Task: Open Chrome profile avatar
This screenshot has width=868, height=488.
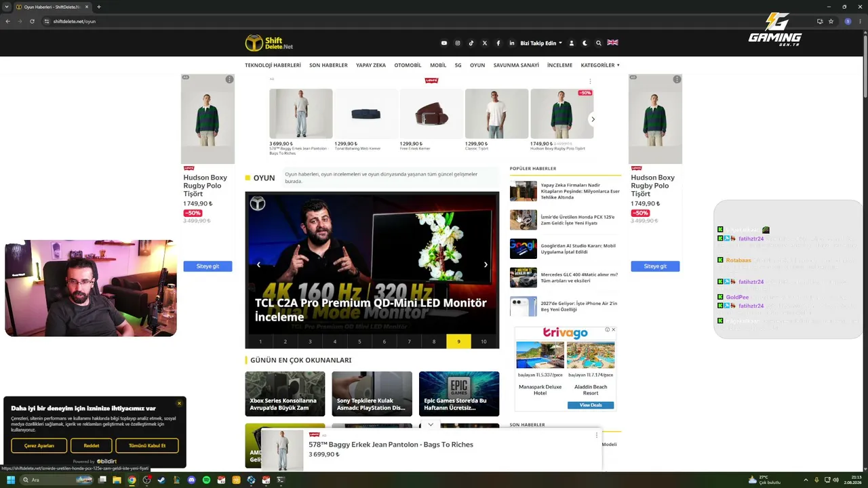Action: click(x=848, y=21)
